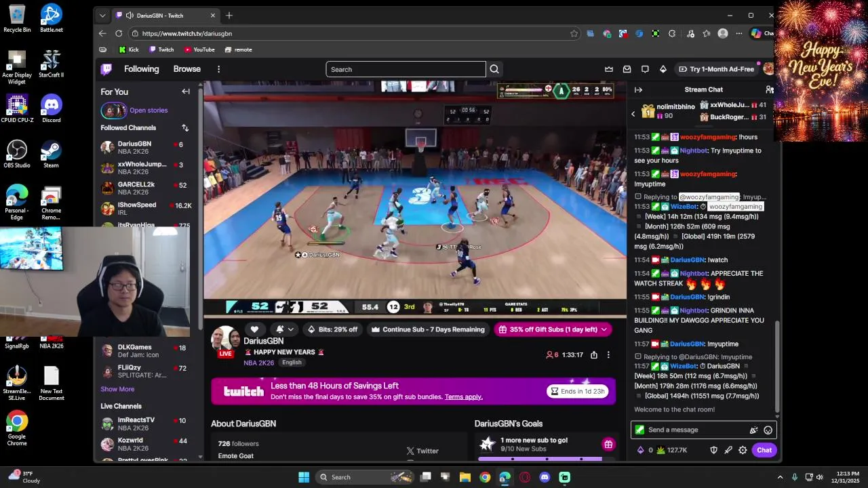The width and height of the screenshot is (868, 488).
Task: Open stories avatar in sidebar
Action: coord(114,110)
